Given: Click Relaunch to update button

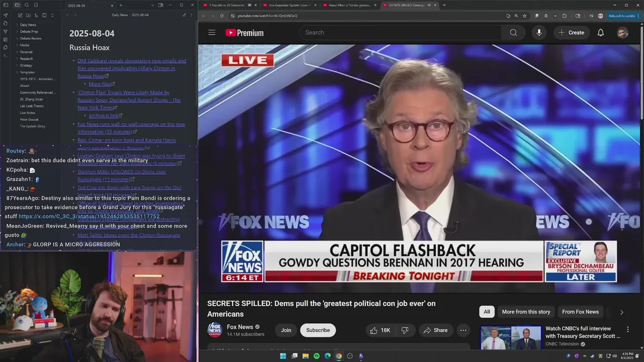Looking at the screenshot, I should [624, 16].
